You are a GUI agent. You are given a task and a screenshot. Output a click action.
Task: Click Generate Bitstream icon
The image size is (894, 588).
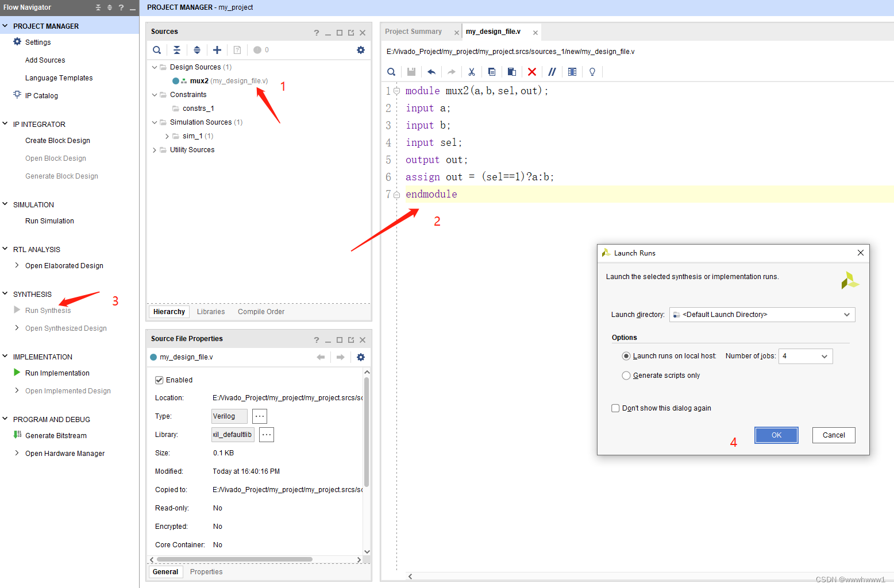point(17,435)
